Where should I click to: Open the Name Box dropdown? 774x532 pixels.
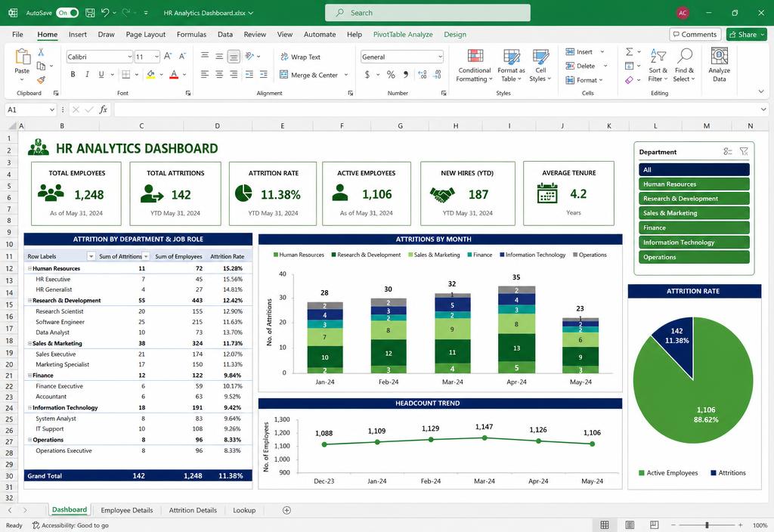click(52, 110)
